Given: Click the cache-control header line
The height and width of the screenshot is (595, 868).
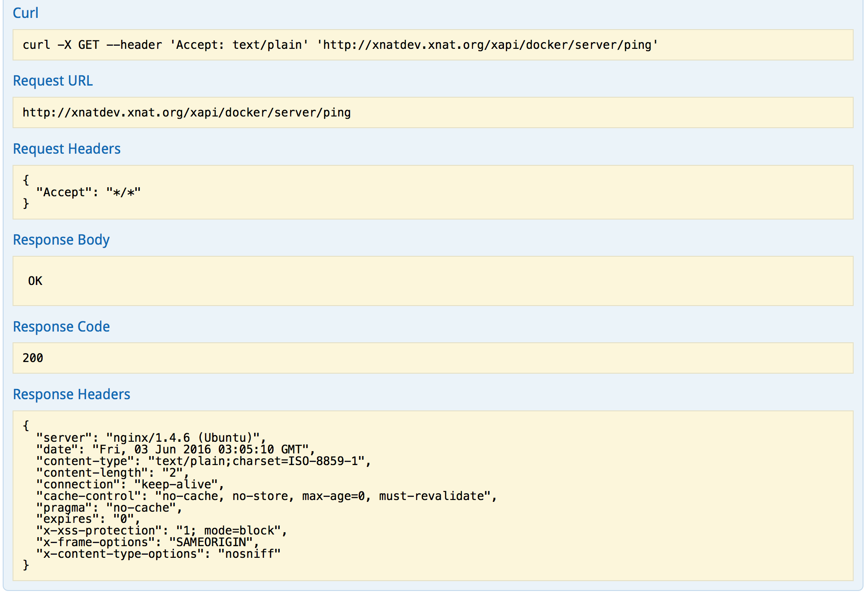Looking at the screenshot, I should click(x=266, y=496).
